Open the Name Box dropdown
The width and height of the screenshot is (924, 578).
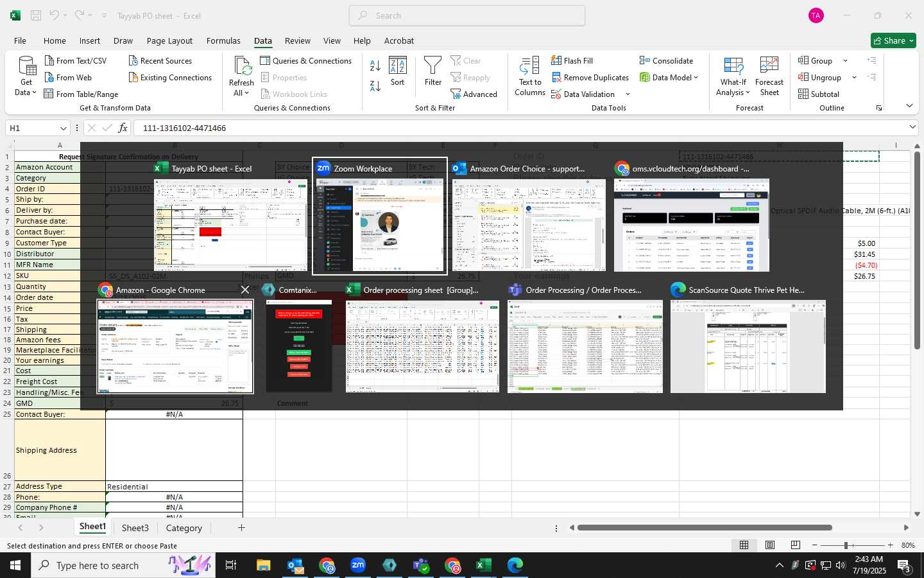(63, 128)
